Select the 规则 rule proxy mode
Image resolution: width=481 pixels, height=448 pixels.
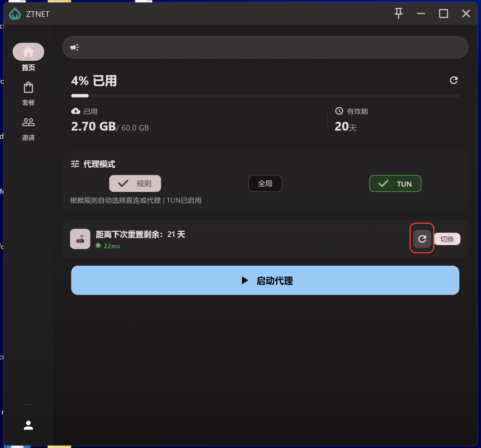135,183
